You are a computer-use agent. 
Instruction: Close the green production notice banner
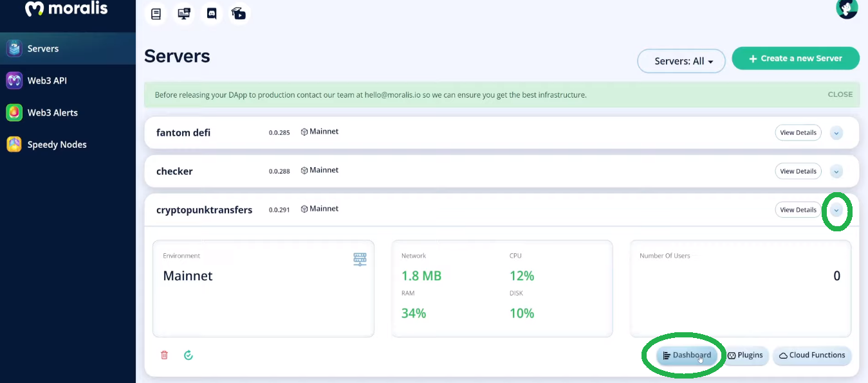(x=840, y=94)
